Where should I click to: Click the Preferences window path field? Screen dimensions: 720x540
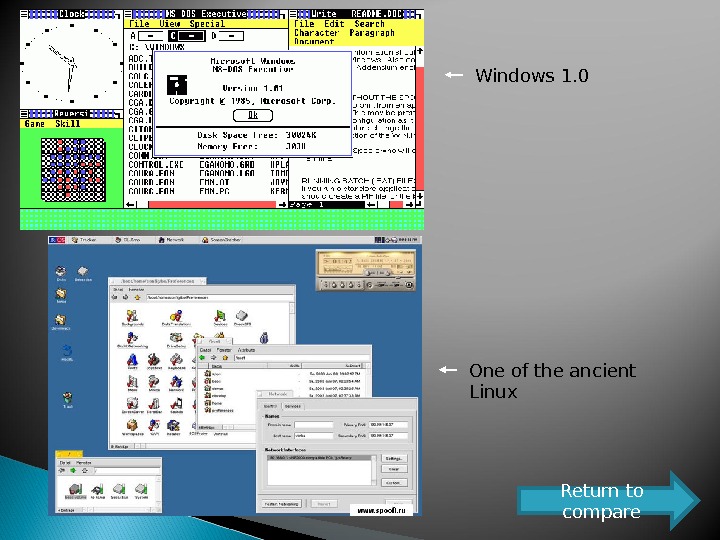(x=219, y=298)
